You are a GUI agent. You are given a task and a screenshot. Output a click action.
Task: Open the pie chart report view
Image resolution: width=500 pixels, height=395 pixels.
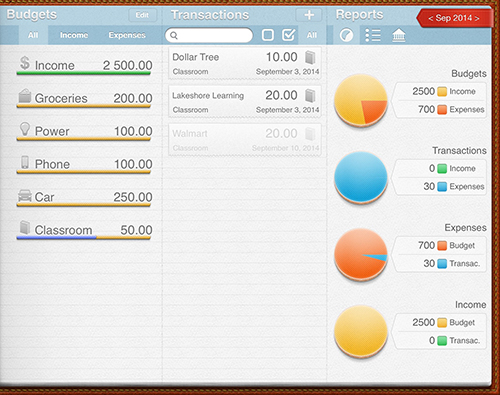tap(346, 35)
